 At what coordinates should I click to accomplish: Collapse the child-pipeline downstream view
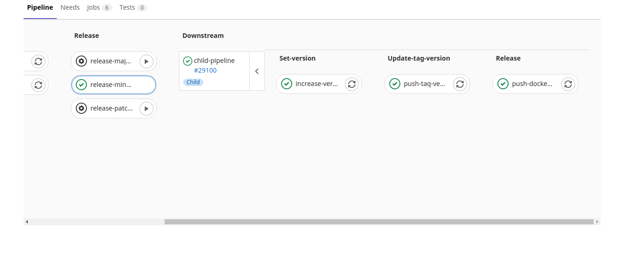click(x=257, y=71)
